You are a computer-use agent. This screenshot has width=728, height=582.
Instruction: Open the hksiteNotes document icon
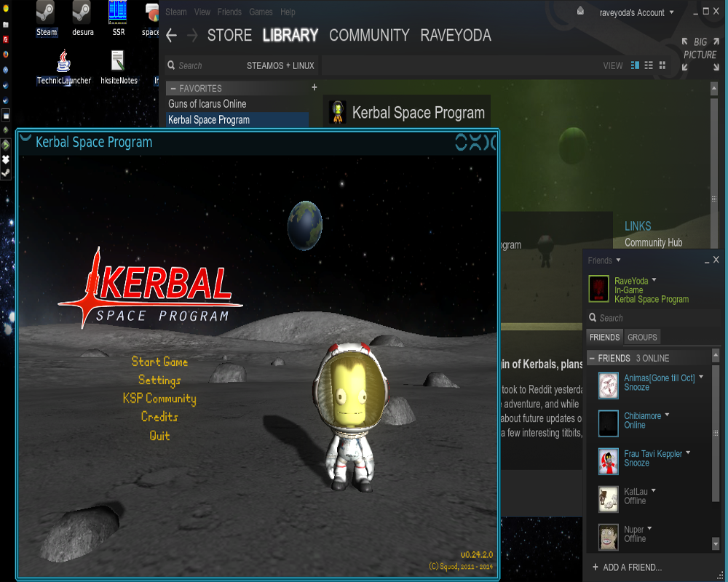(x=118, y=61)
